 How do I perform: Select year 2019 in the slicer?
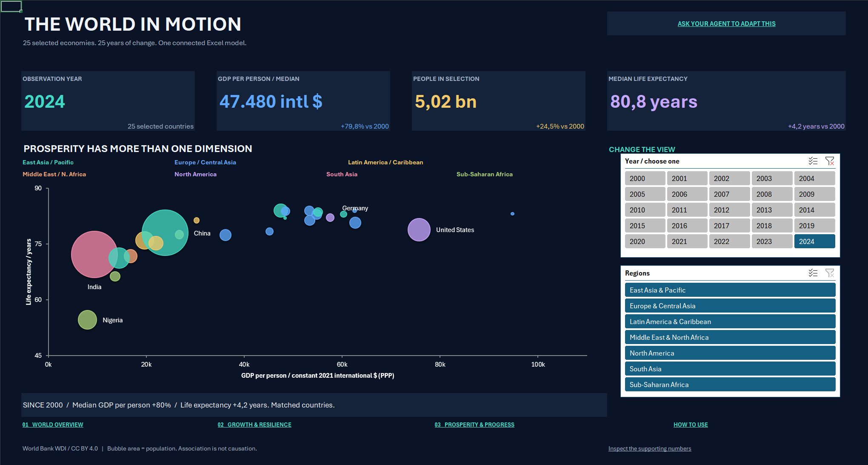[814, 226]
